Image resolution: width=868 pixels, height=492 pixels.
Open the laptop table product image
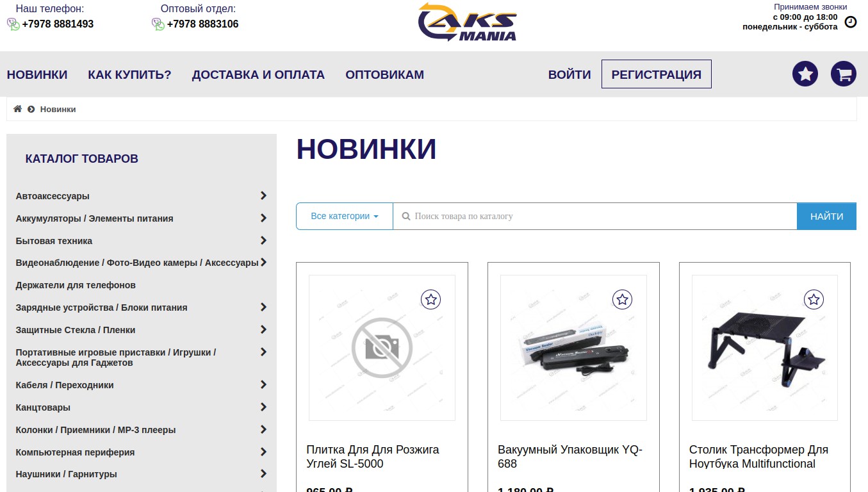coord(765,348)
